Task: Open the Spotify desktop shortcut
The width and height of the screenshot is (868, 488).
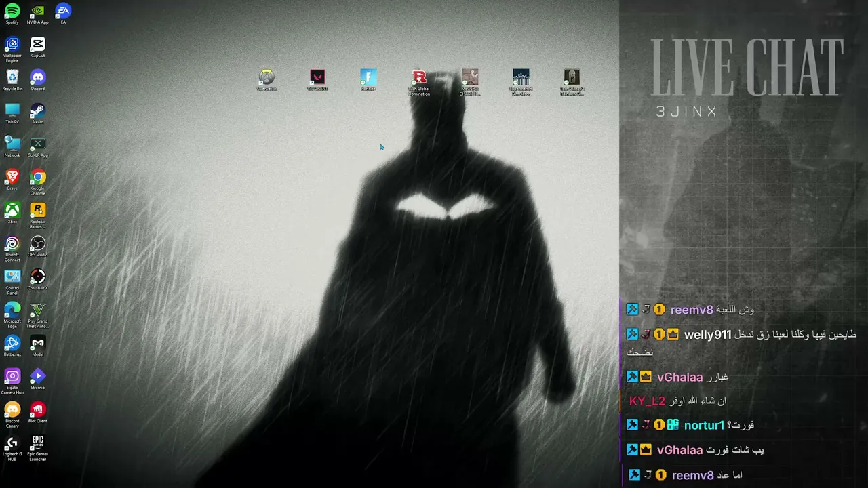Action: [12, 14]
